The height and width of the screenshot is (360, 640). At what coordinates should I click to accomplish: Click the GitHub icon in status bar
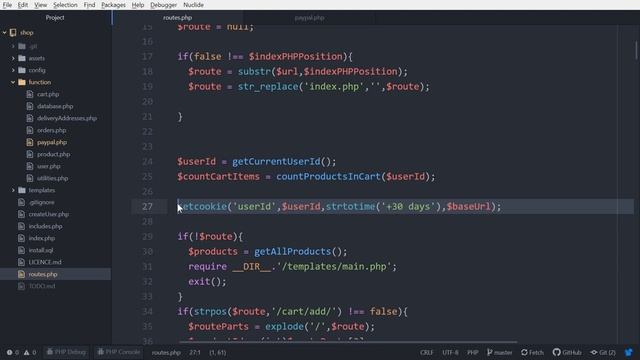click(556, 352)
